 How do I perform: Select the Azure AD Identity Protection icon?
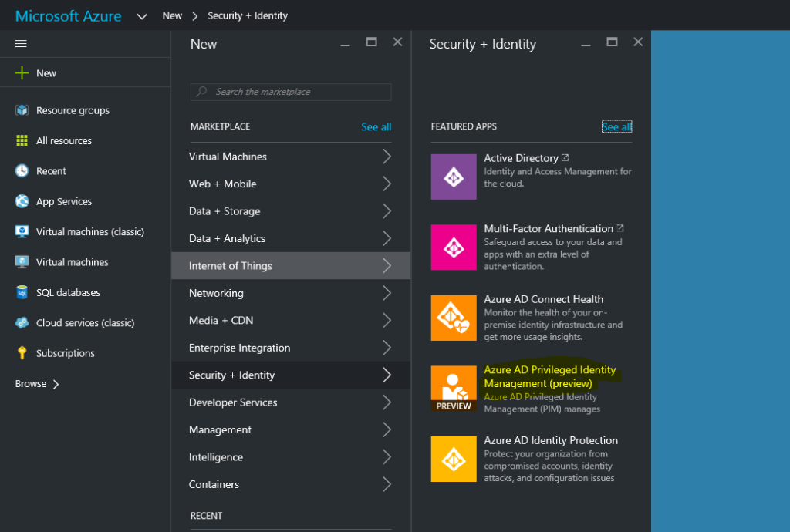click(x=454, y=459)
